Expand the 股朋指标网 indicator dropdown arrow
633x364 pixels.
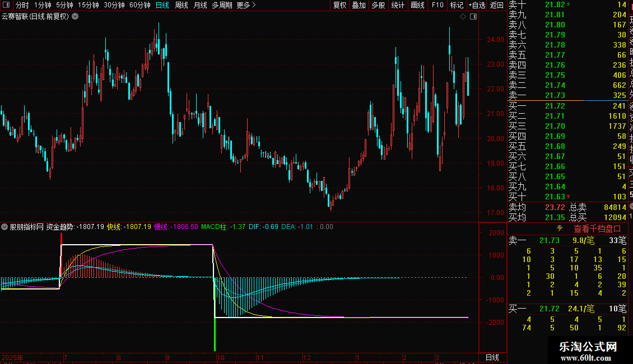[4, 227]
